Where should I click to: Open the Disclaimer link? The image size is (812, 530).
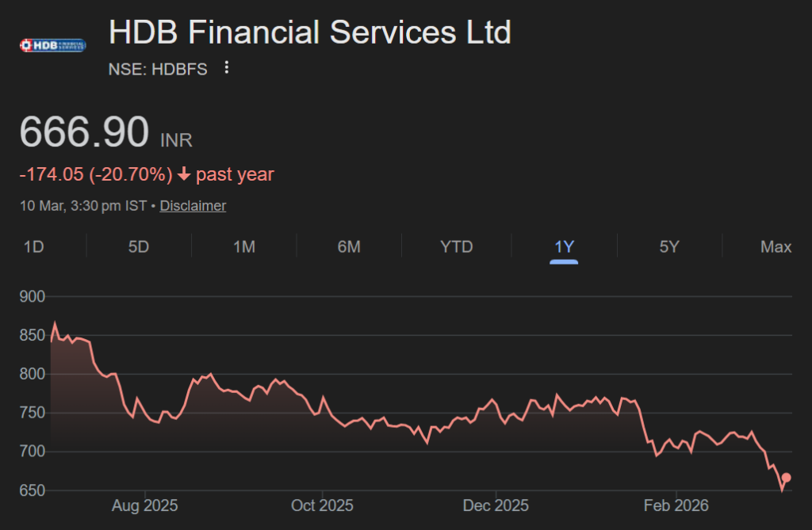click(193, 205)
